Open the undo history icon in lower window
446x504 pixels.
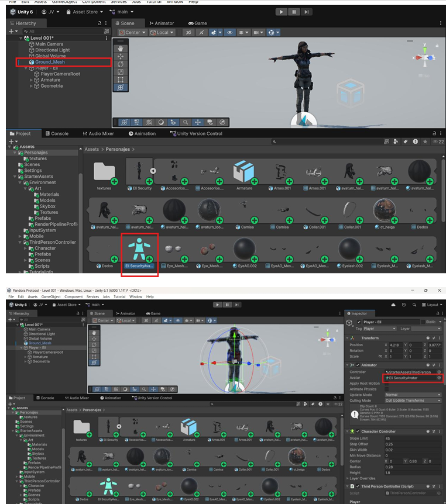click(x=404, y=305)
